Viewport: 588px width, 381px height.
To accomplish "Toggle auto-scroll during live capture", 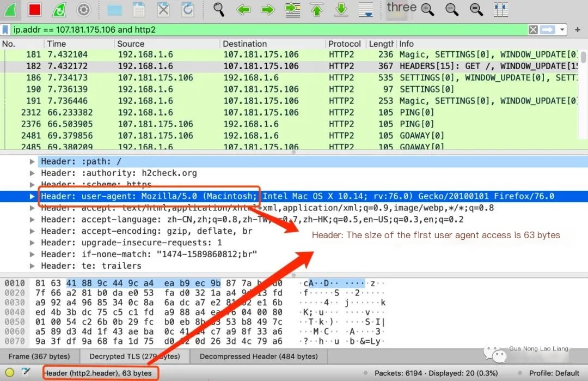I will [x=366, y=10].
